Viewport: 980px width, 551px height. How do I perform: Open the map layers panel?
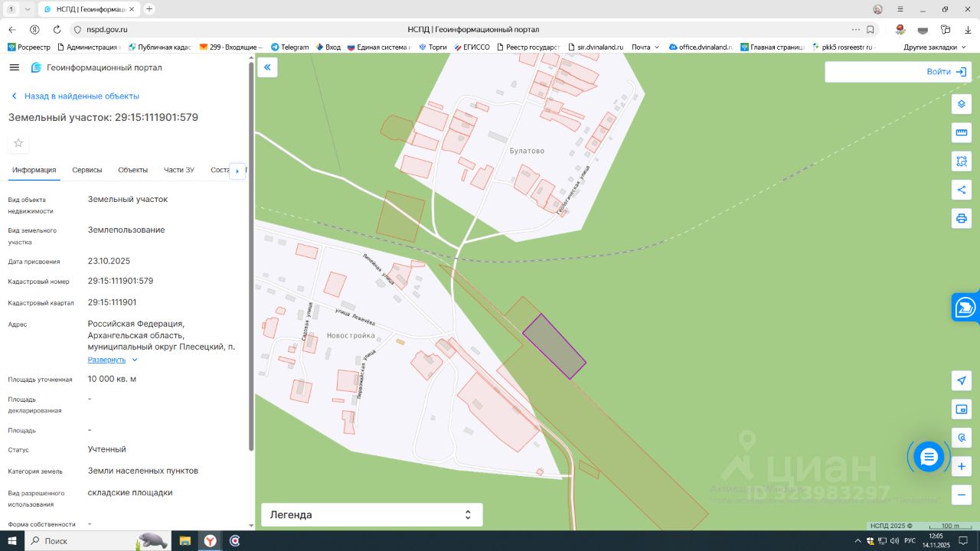[962, 104]
